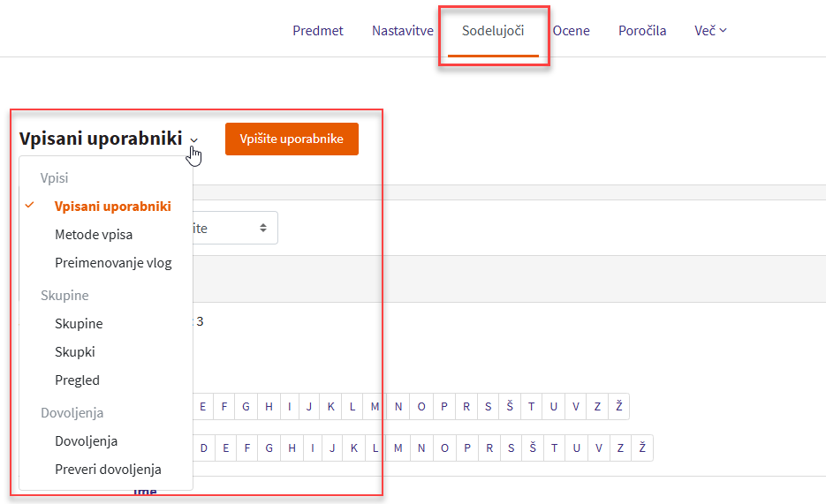Screen dimensions: 826x504
Task: Click the Vpišite uporabnike button
Action: [292, 139]
